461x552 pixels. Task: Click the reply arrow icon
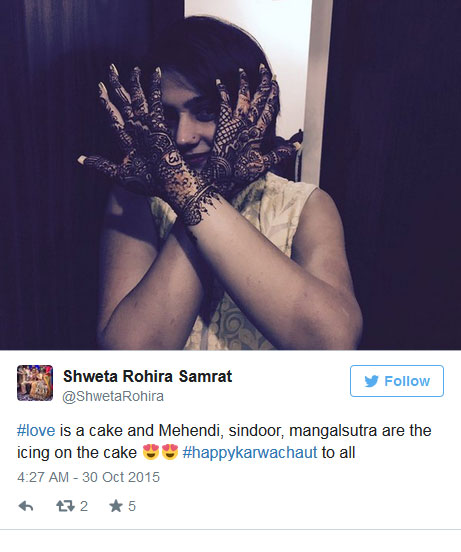tap(26, 506)
